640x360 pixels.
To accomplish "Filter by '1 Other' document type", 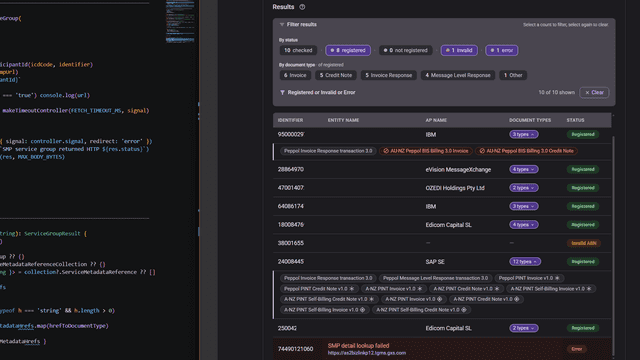I will pyautogui.click(x=513, y=75).
